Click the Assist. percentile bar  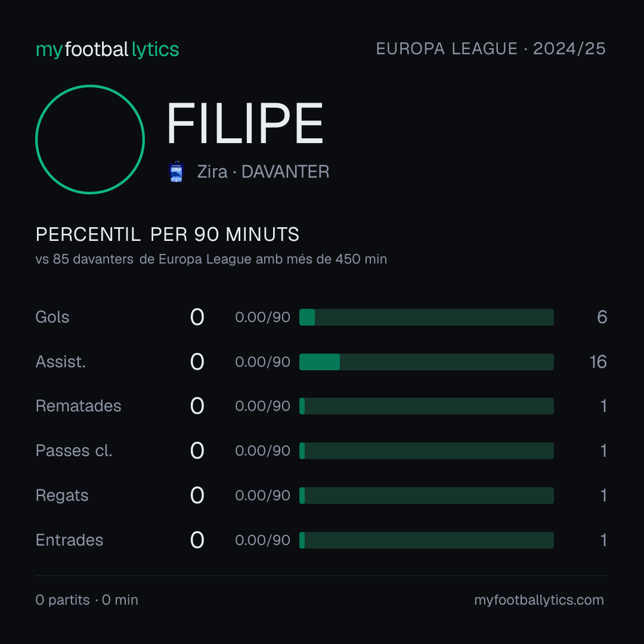426,362
